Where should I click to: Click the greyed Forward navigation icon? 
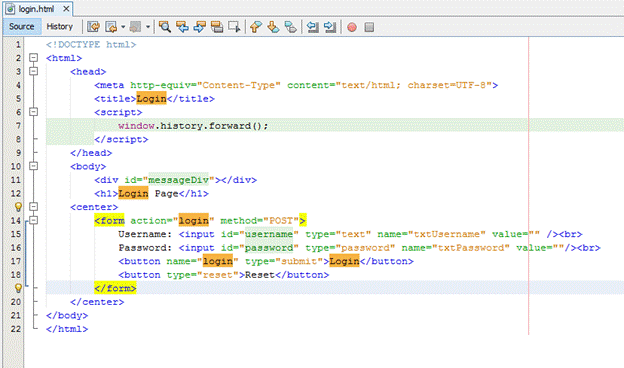click(135, 27)
